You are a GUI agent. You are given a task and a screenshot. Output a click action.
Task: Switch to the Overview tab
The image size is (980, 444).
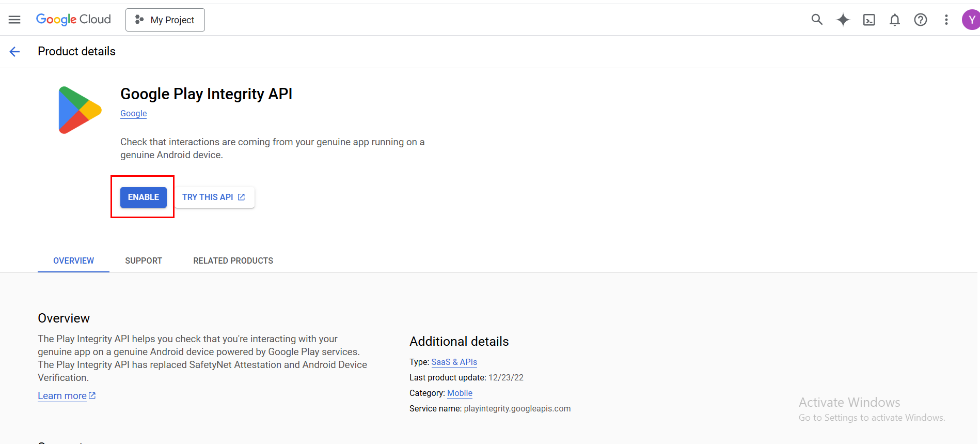pos(73,261)
